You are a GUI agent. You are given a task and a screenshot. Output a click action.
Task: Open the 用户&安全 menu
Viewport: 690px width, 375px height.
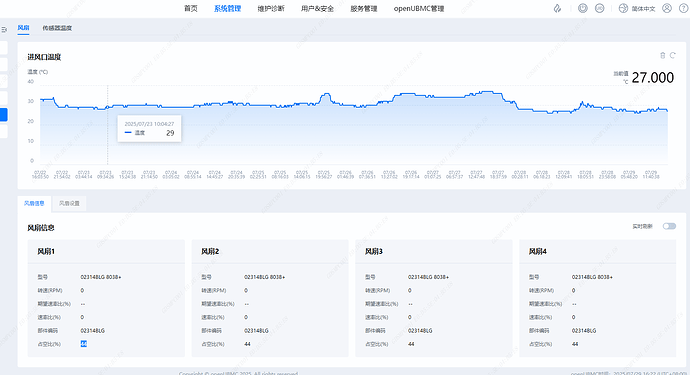[x=317, y=8]
